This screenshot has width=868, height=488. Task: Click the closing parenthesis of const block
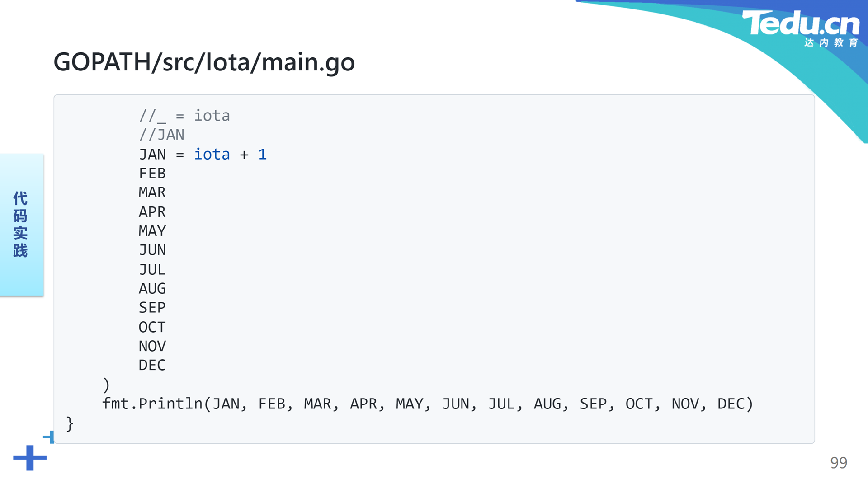(x=107, y=385)
